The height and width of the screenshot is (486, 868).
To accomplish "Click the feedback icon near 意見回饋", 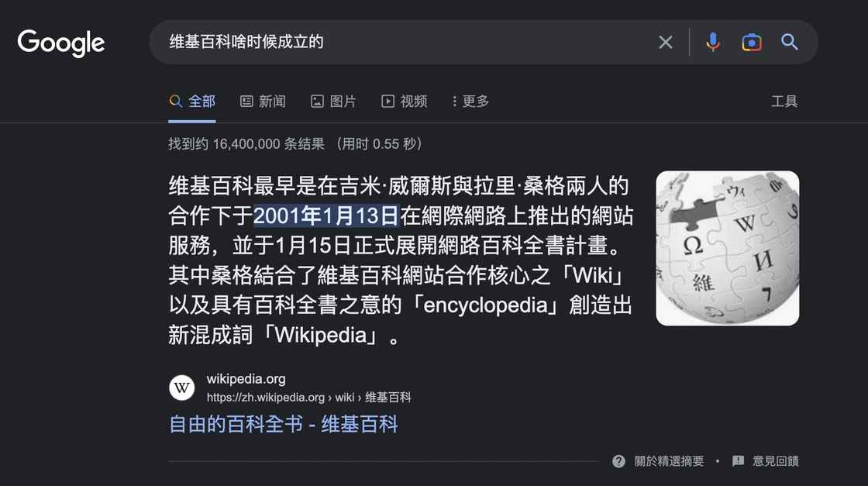I will (x=738, y=460).
